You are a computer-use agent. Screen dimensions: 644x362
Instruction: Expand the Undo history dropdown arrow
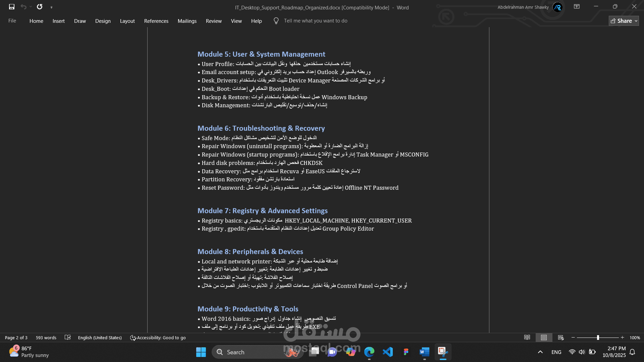(x=31, y=7)
